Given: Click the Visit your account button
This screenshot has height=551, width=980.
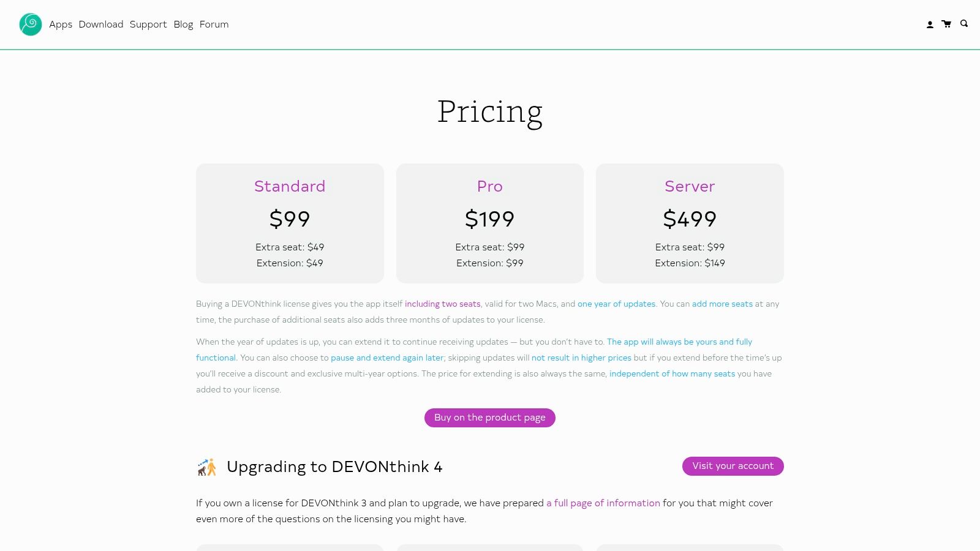Looking at the screenshot, I should pyautogui.click(x=733, y=466).
